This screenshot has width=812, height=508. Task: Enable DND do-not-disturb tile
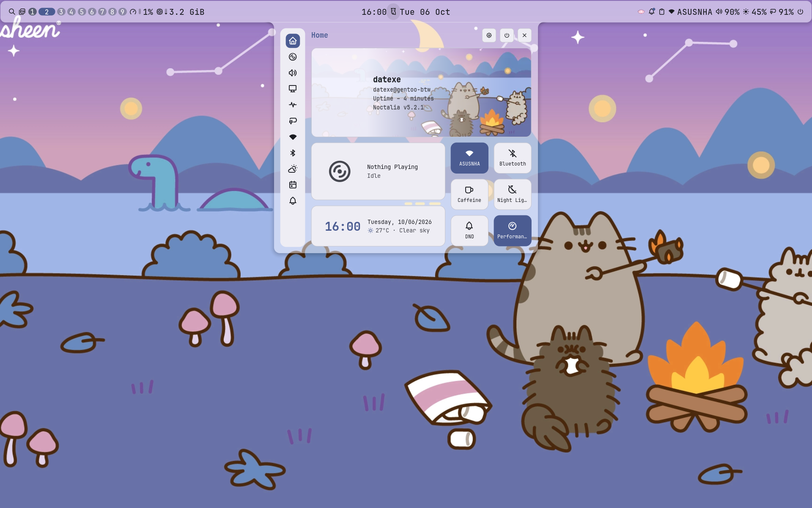coord(469,231)
